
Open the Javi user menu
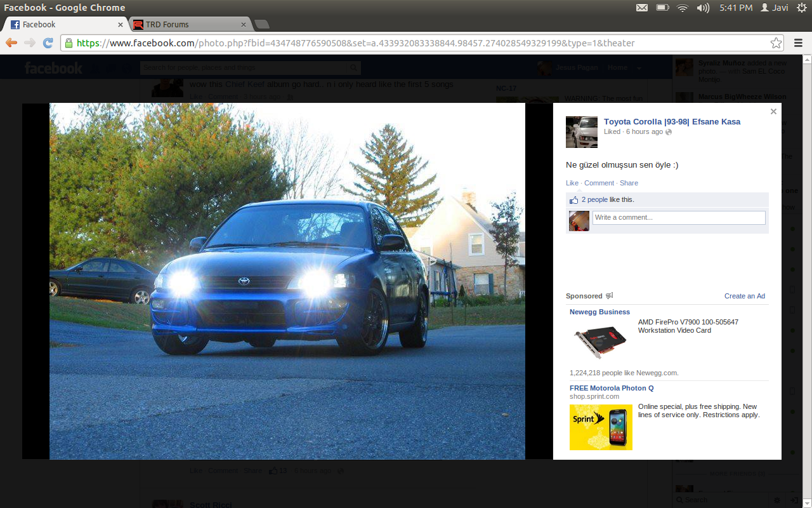[775, 8]
